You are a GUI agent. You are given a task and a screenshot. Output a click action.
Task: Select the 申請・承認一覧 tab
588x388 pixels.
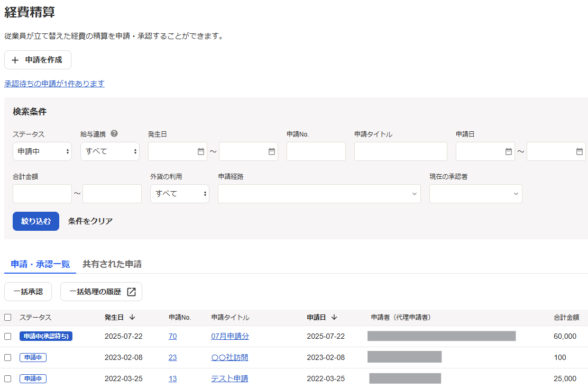40,264
